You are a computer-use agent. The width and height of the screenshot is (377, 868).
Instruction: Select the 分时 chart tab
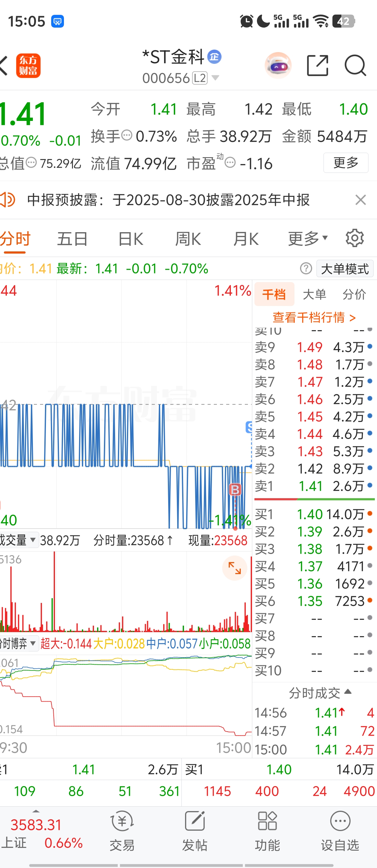(15, 239)
